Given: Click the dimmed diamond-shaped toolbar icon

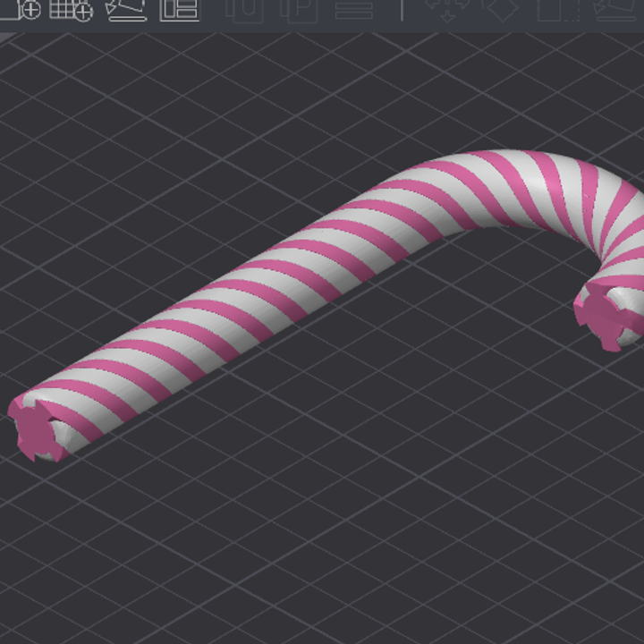Looking at the screenshot, I should click(x=498, y=8).
